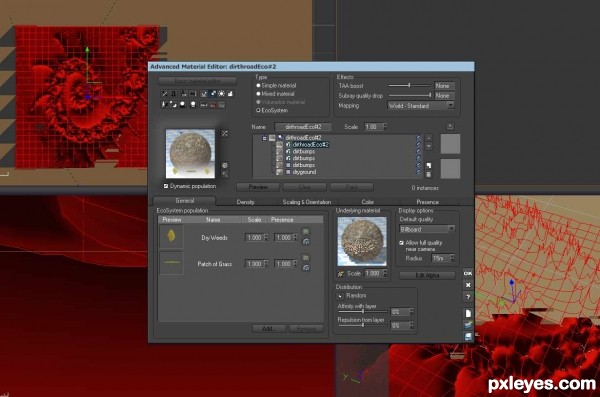Click the trash icon beside the layer list
The height and width of the screenshot is (397, 600).
pyautogui.click(x=429, y=174)
